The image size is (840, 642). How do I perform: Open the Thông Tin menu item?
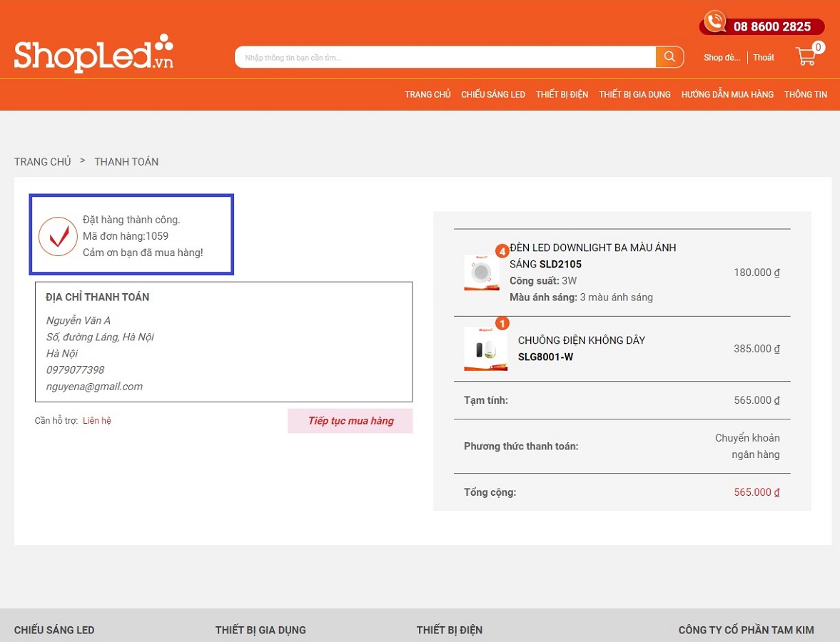[x=805, y=95]
